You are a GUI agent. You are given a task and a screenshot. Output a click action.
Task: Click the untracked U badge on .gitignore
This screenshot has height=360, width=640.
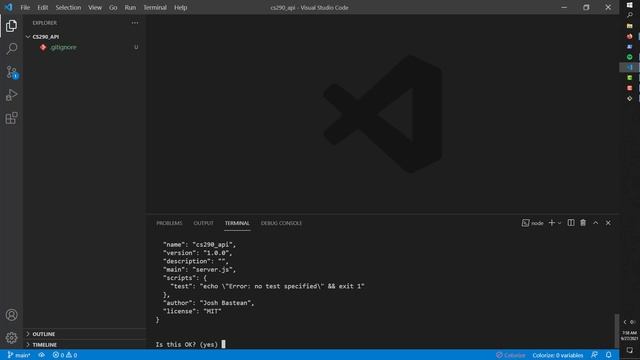tap(136, 47)
